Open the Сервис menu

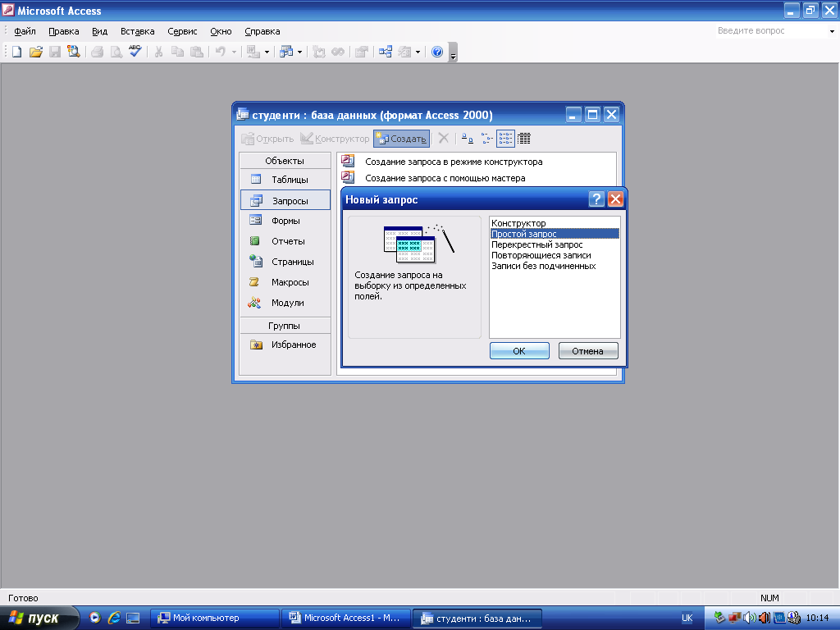[182, 31]
